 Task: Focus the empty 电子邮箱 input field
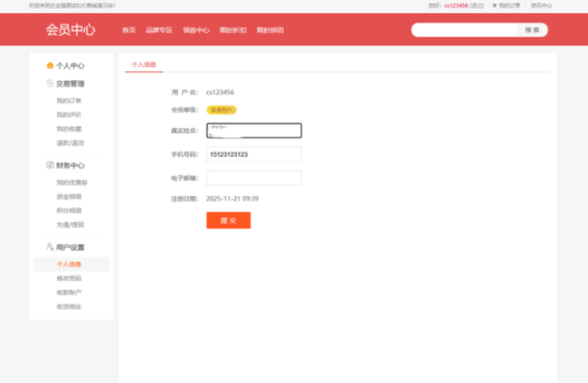click(253, 178)
